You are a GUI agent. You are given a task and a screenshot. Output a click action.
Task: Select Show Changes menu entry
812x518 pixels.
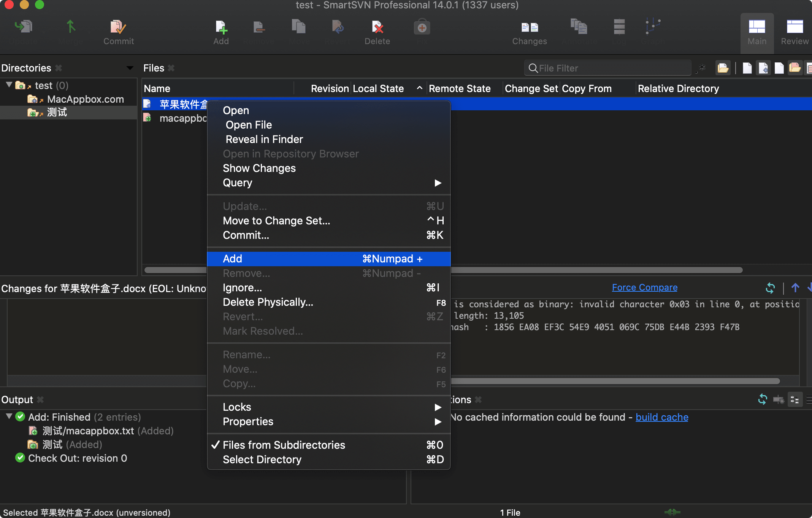tap(329, 168)
